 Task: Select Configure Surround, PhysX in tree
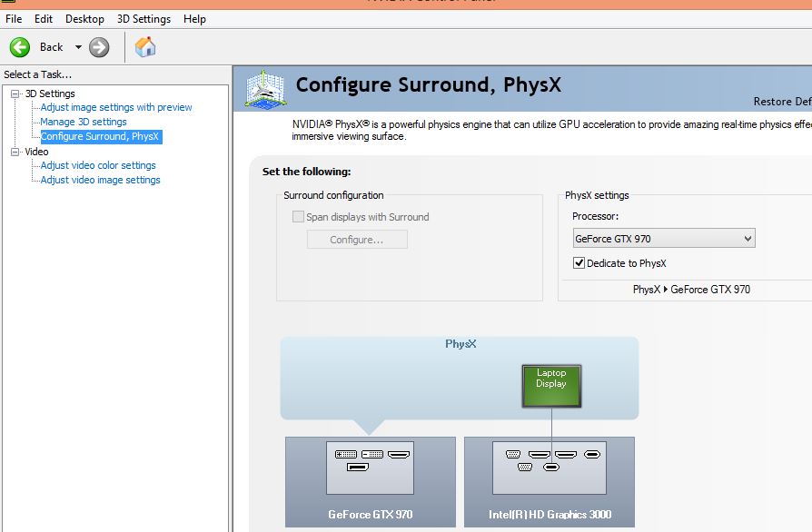pos(100,136)
